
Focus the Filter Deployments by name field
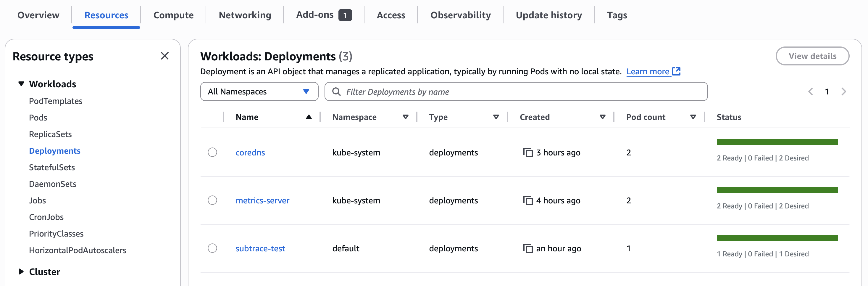(x=516, y=91)
